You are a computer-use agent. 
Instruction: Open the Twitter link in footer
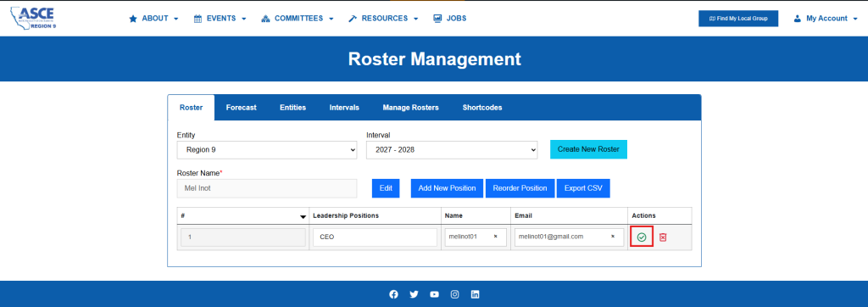[x=414, y=294]
